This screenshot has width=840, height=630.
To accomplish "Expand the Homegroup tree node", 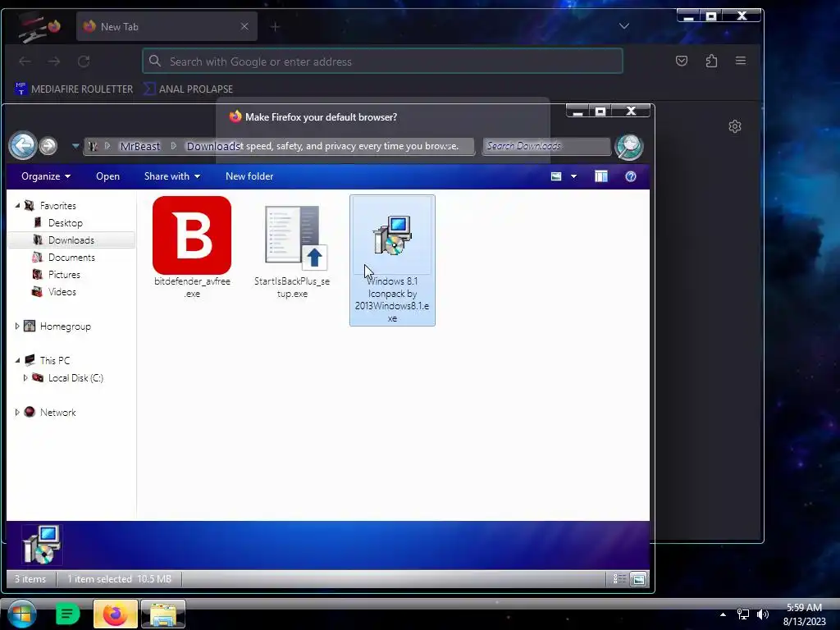I will click(x=17, y=326).
